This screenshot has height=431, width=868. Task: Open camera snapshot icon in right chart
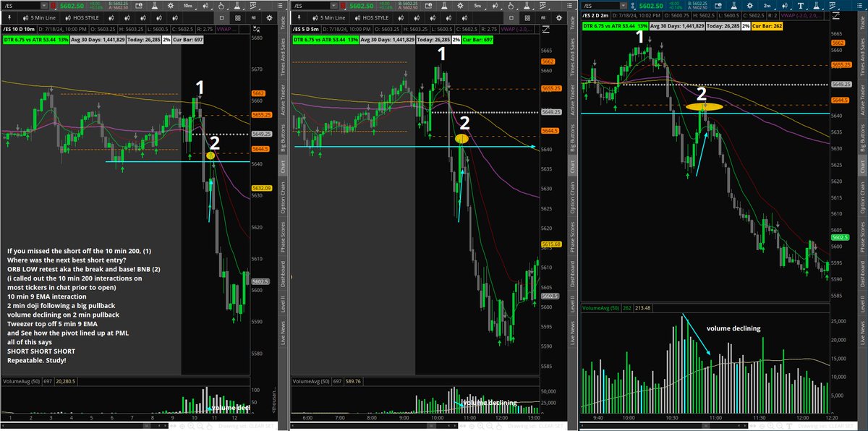pyautogui.click(x=718, y=6)
